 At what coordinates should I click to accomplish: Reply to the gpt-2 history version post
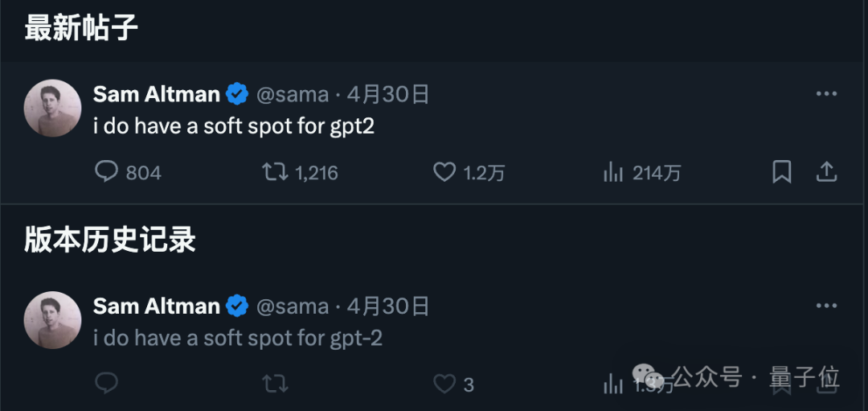pos(106,384)
